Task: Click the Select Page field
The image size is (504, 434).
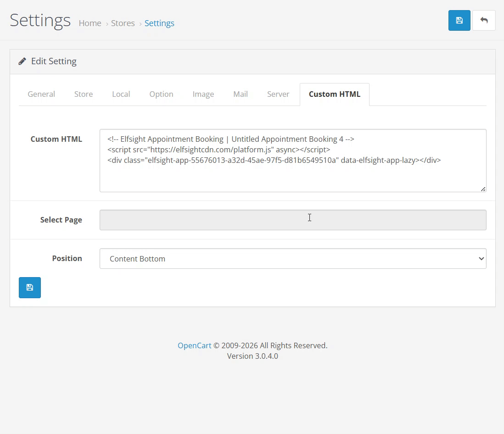Action: coord(293,220)
